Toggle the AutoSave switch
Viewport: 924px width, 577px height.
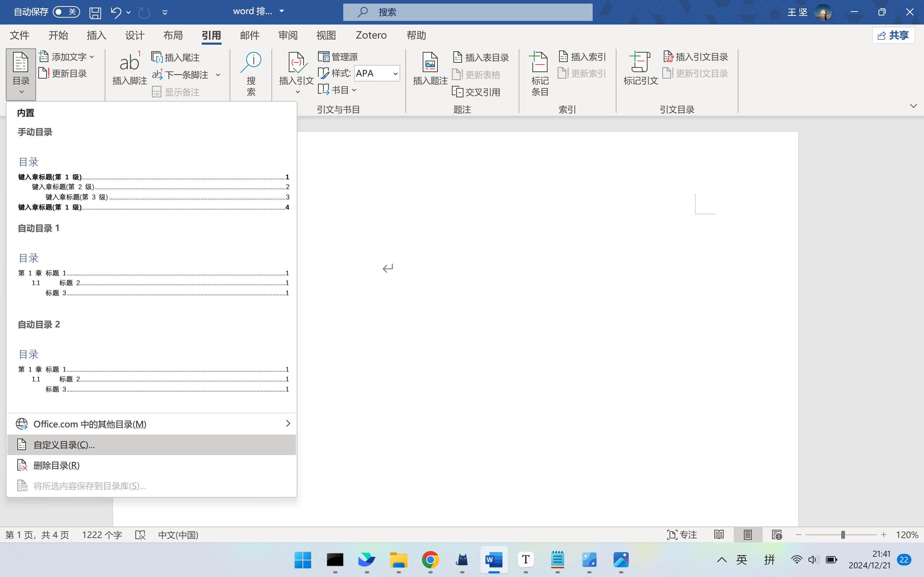click(x=66, y=12)
